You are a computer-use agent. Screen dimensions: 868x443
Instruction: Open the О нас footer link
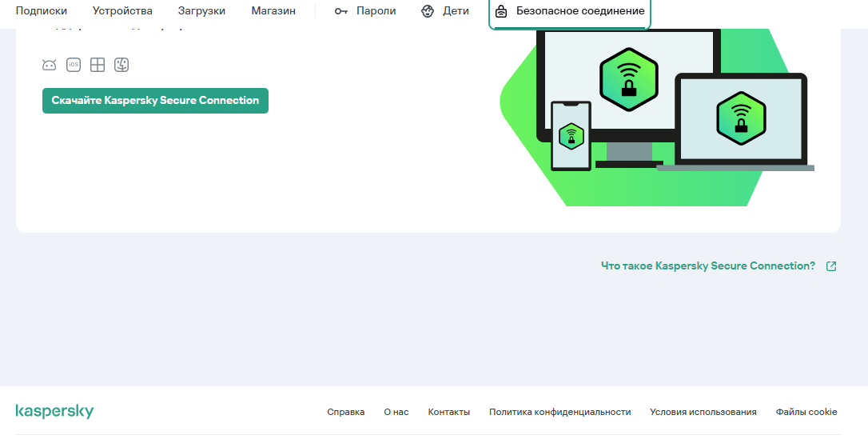[396, 412]
